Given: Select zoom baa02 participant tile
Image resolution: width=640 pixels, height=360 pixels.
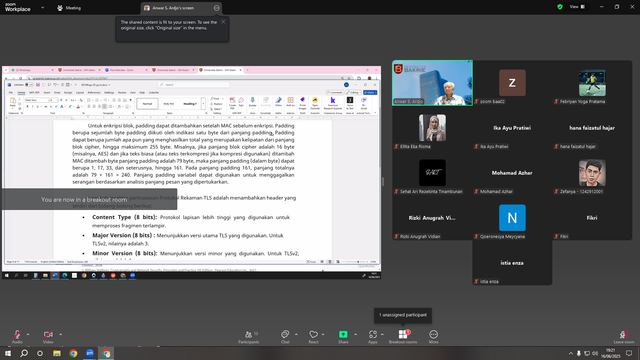Looking at the screenshot, I should pos(512,83).
